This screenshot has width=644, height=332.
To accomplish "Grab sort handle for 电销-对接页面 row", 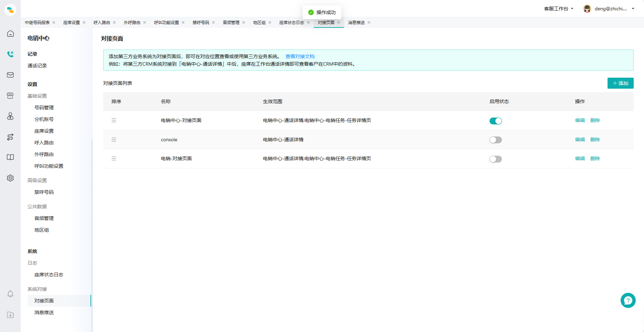I will [114, 158].
